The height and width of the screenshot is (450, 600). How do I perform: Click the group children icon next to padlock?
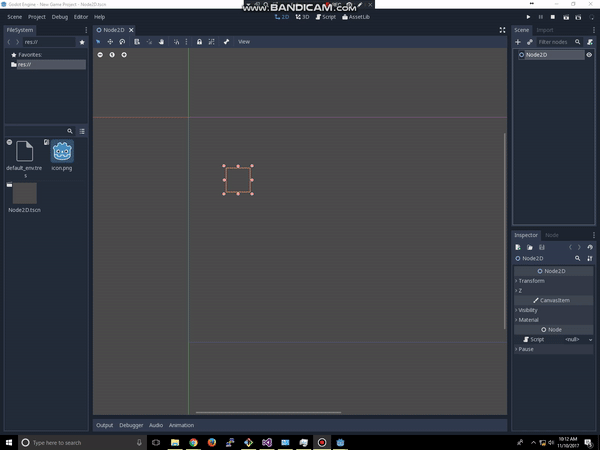click(212, 42)
